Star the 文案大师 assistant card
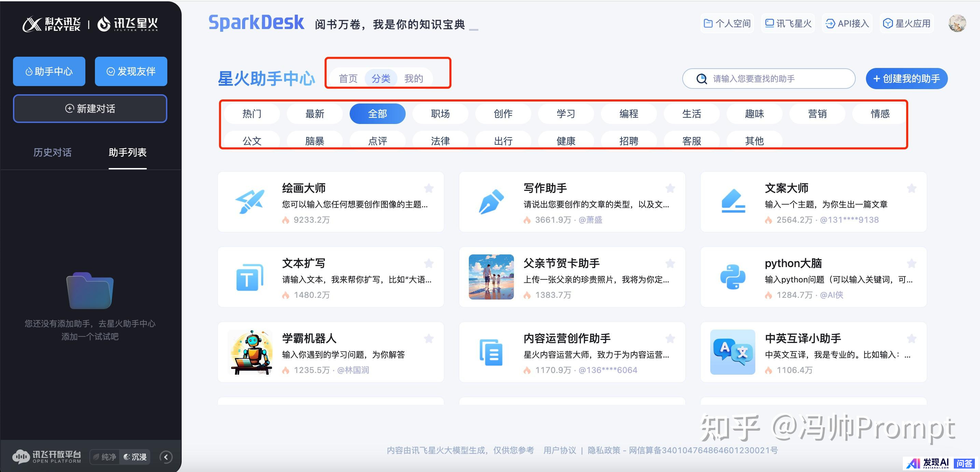This screenshot has height=472, width=980. click(x=911, y=188)
